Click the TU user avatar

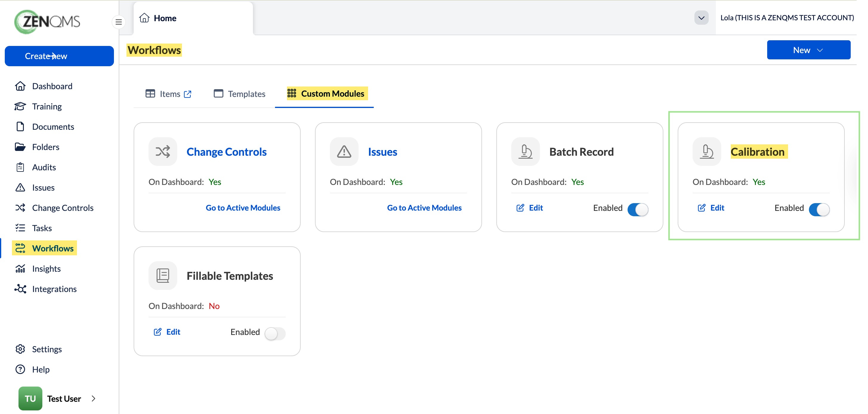click(30, 398)
